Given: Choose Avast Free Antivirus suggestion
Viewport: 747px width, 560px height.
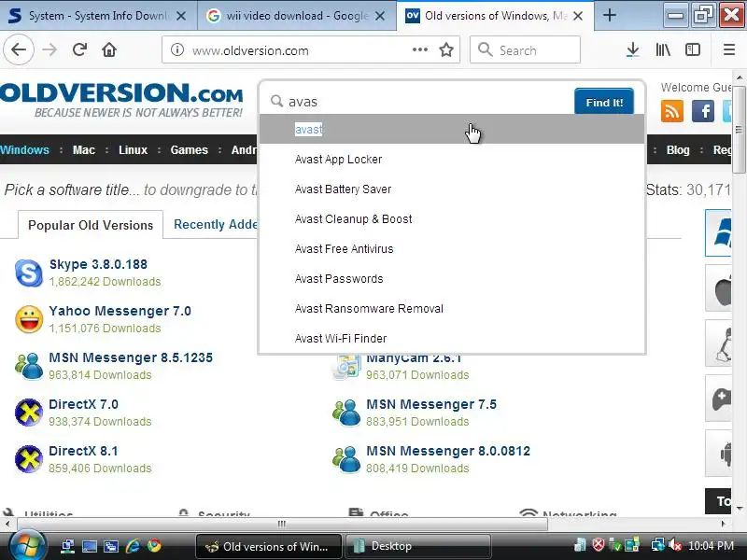Looking at the screenshot, I should tap(452, 249).
